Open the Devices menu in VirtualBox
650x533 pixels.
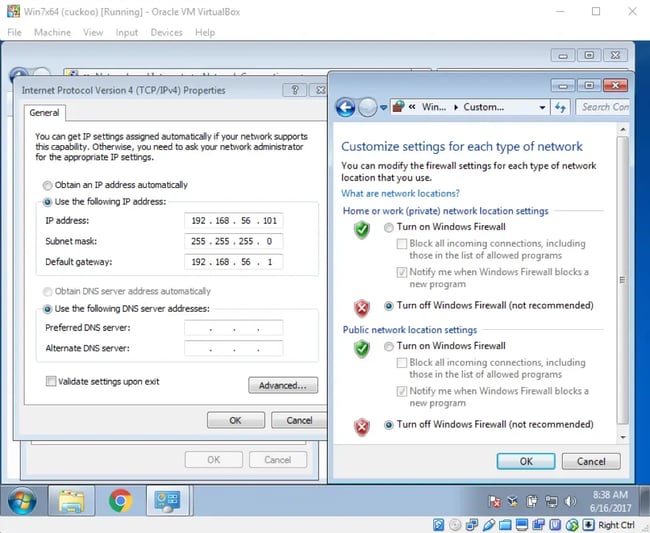point(166,32)
